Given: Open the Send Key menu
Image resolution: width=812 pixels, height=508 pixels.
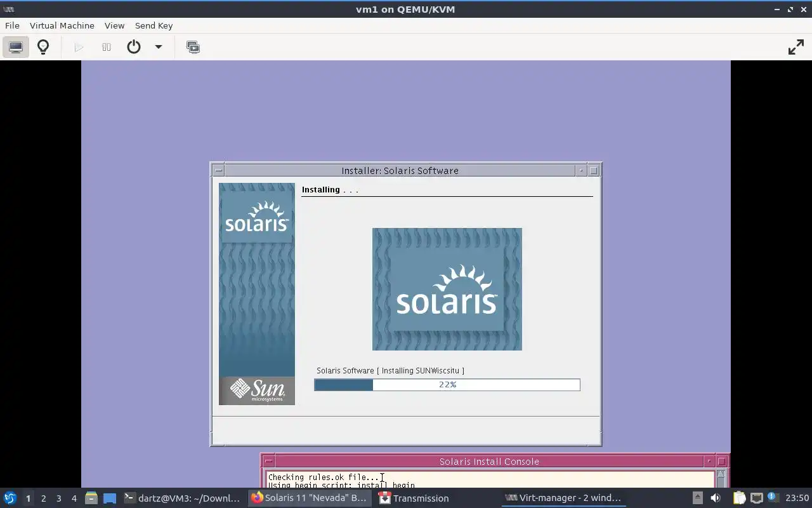Looking at the screenshot, I should tap(154, 25).
